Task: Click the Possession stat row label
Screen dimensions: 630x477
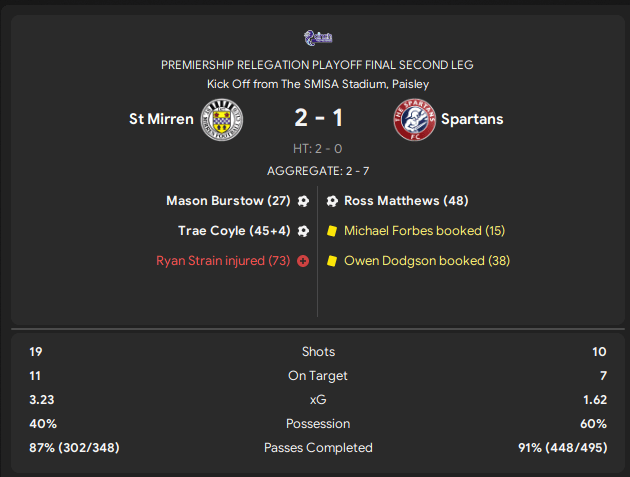Action: pos(318,424)
